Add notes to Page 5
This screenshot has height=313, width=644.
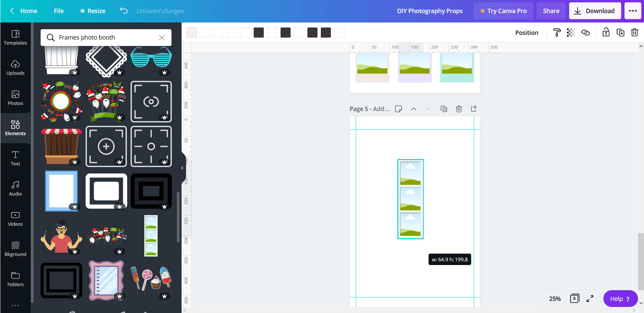click(x=398, y=109)
